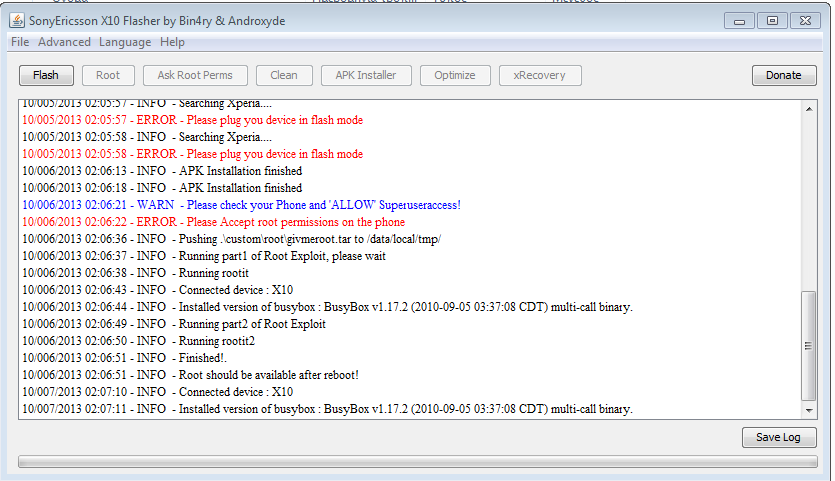Open the File menu
The height and width of the screenshot is (481, 835).
[20, 42]
